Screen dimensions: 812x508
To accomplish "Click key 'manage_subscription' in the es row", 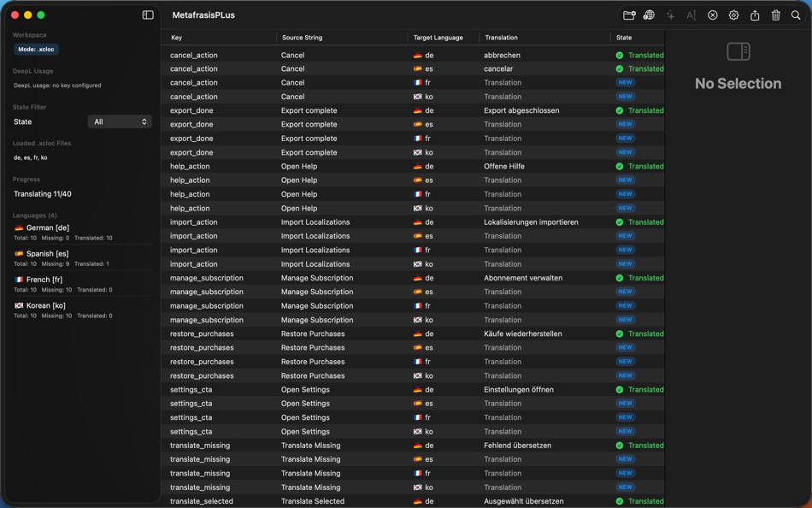I will (x=207, y=292).
